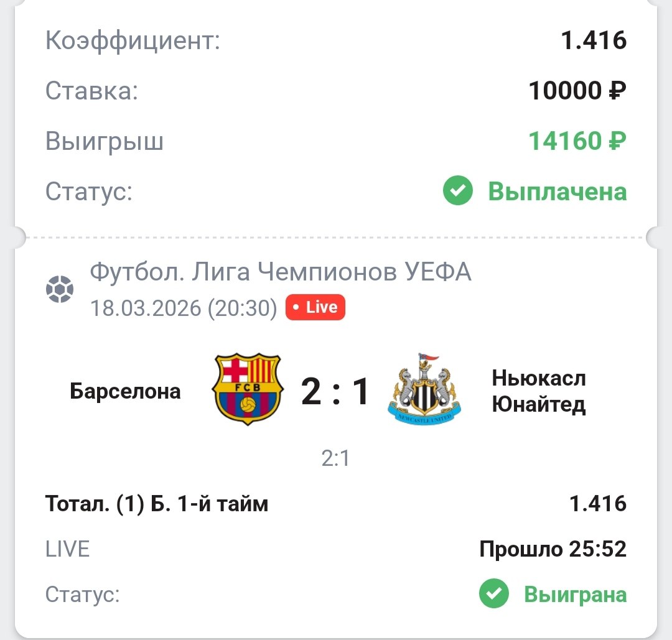Open the Футбол. Лига Чемпионов УЕФА league title

tap(281, 272)
